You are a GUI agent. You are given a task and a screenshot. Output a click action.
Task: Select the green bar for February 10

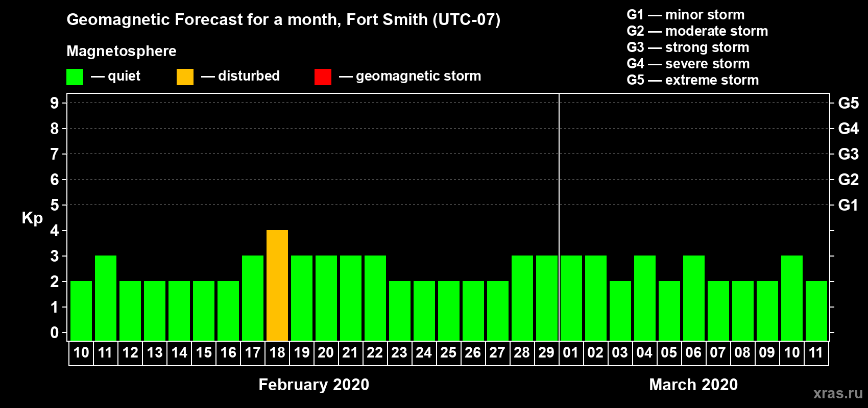tap(81, 311)
